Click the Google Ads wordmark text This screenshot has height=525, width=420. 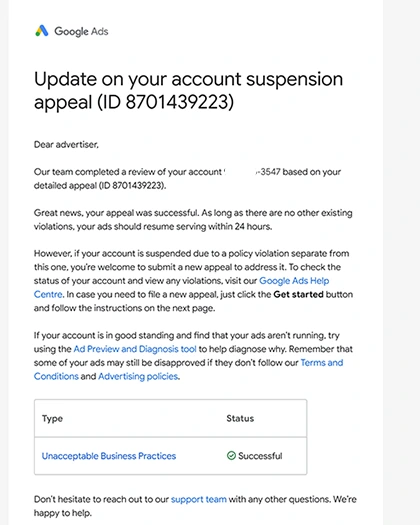(81, 31)
